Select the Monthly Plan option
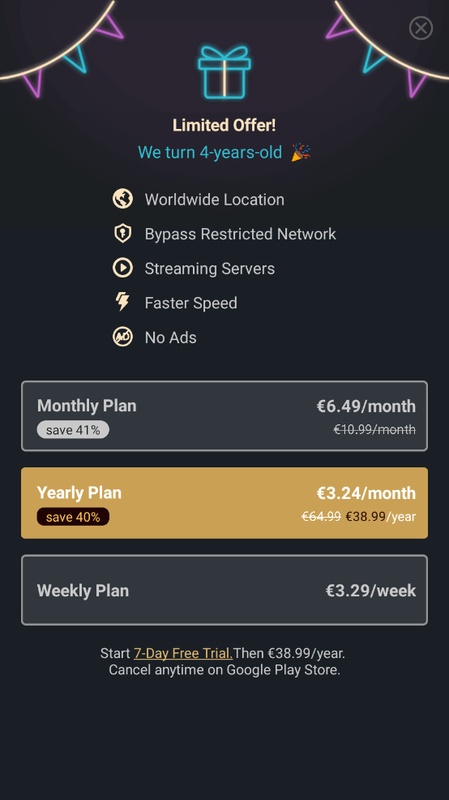 tap(224, 416)
